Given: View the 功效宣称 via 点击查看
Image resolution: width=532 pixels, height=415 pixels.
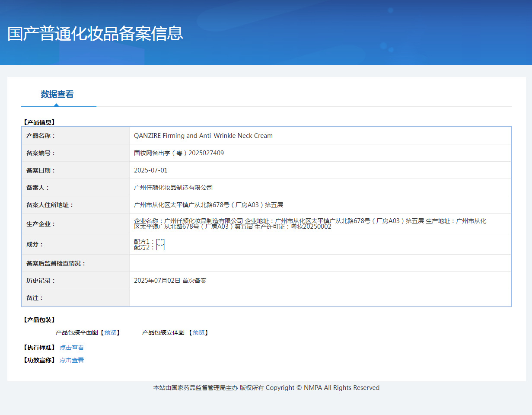Looking at the screenshot, I should [72, 360].
